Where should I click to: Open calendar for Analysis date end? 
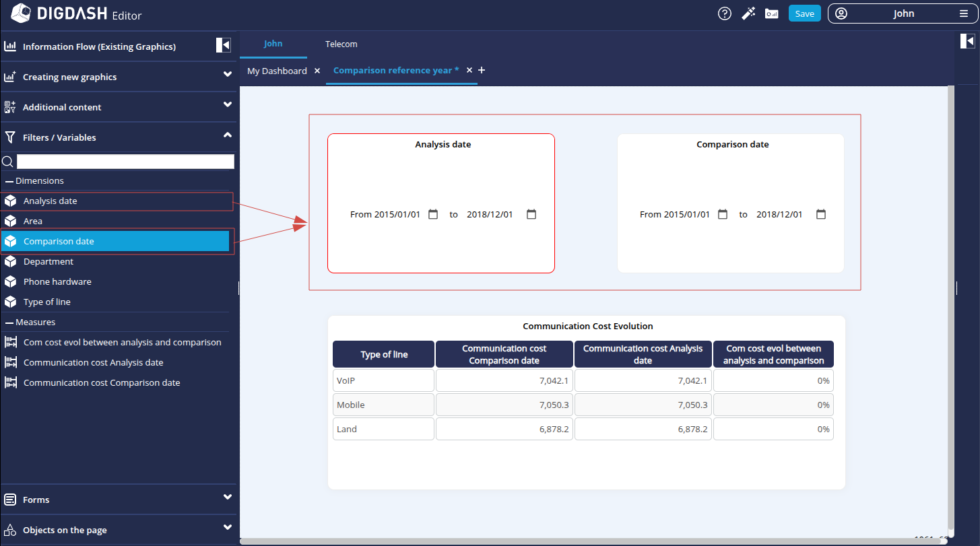(531, 214)
